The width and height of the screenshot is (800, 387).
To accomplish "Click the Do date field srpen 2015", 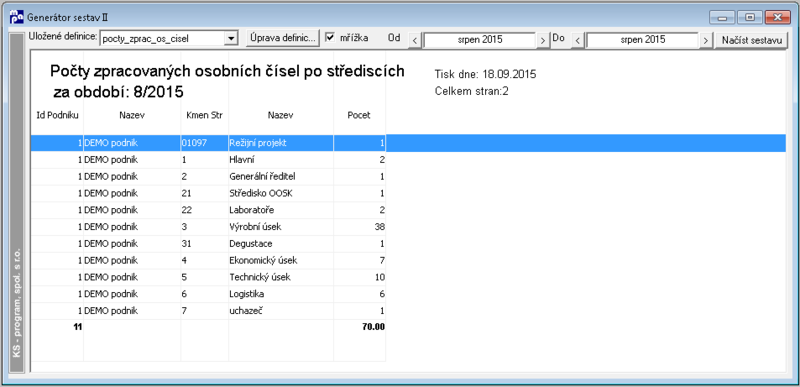I will tap(642, 40).
